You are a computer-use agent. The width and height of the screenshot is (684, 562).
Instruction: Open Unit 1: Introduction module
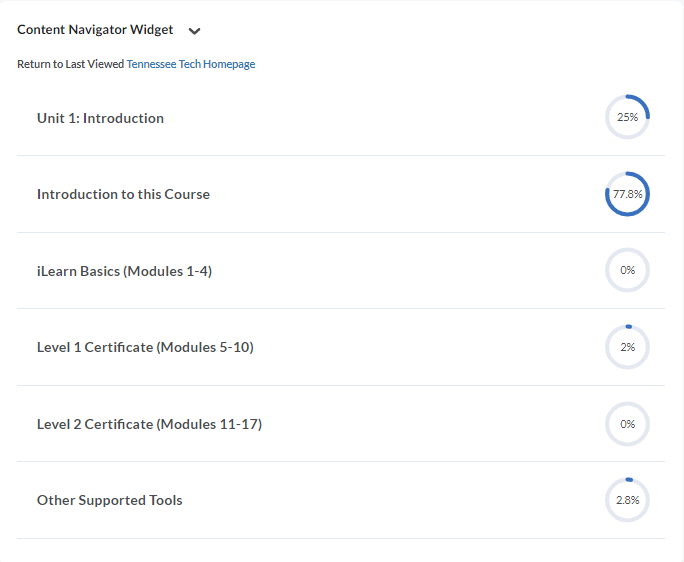pos(100,118)
